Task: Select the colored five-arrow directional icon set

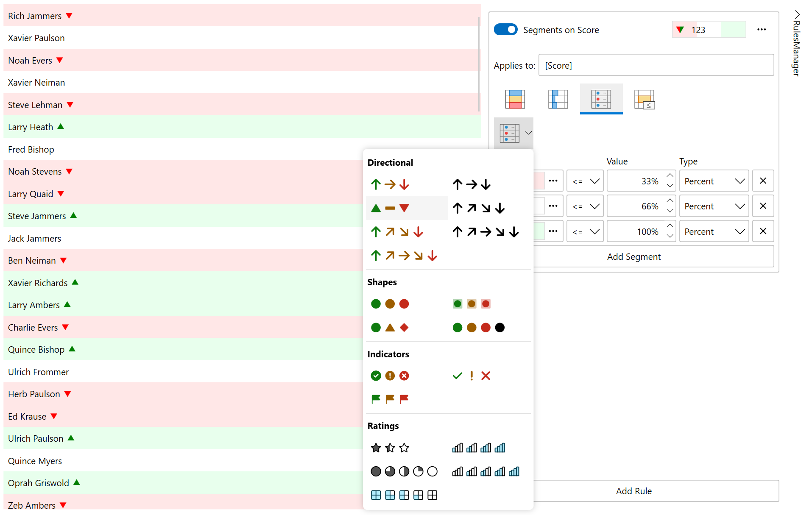Action: coord(404,256)
